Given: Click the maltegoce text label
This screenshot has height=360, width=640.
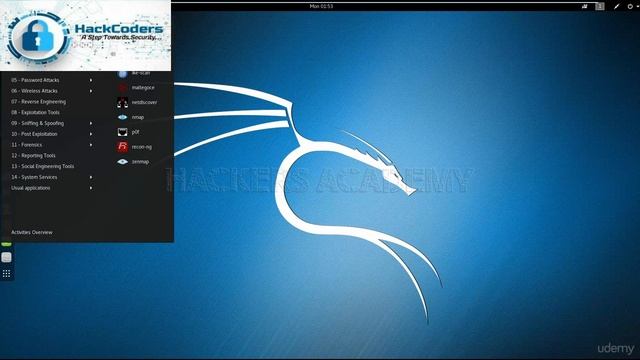Looking at the screenshot, I should pos(143,88).
